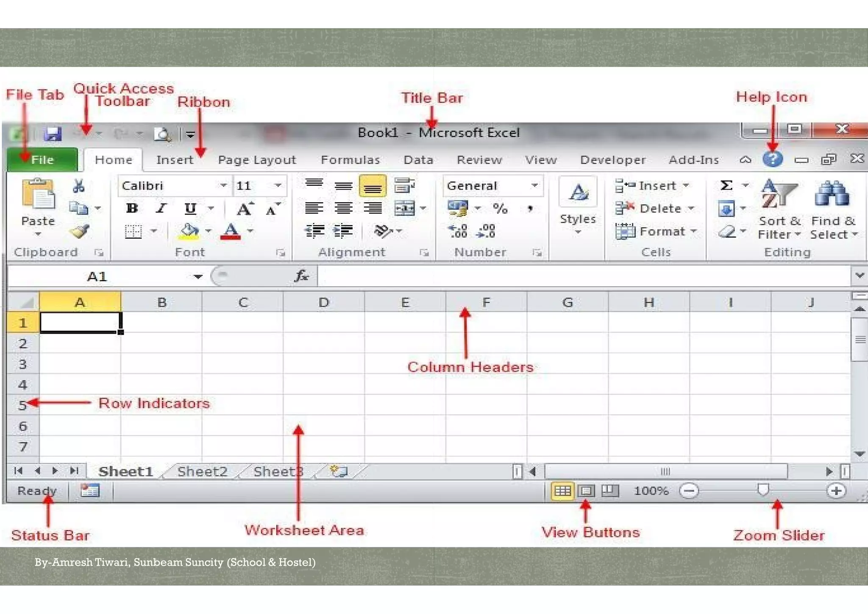Switch to Page Layout view button
Viewport: 868px width, 614px height.
pyautogui.click(x=587, y=491)
